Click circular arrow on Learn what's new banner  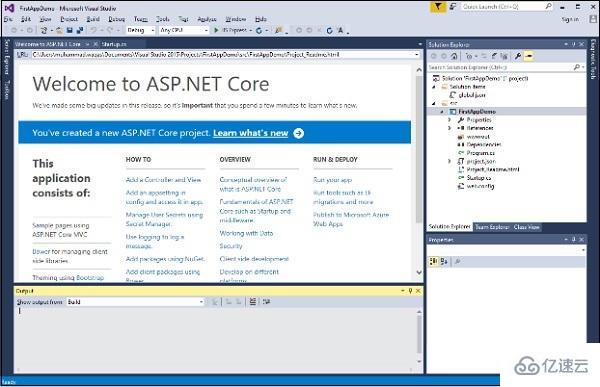[298, 133]
